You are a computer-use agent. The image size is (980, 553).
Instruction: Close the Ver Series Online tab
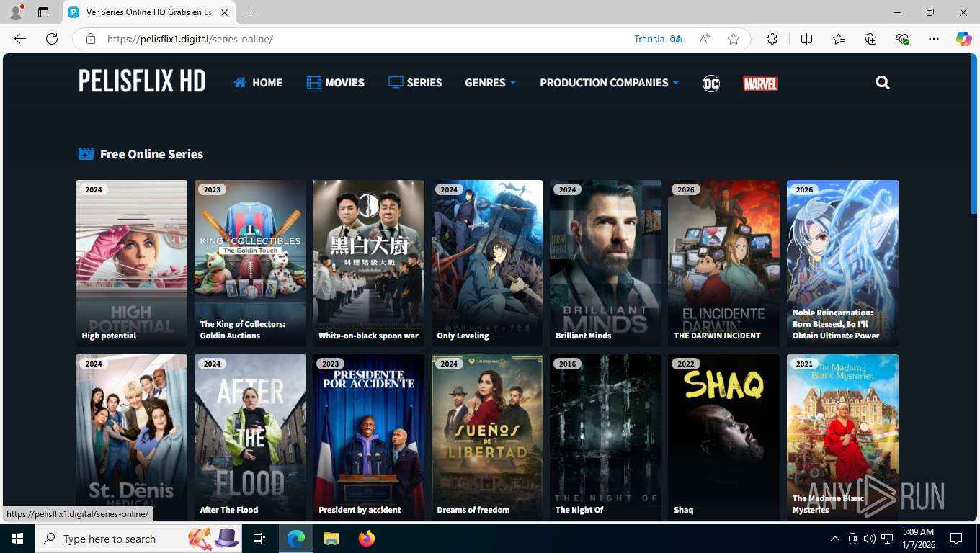pos(224,12)
